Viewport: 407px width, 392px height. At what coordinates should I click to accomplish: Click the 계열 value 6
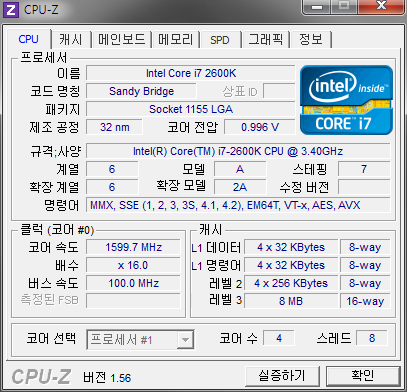[112, 169]
